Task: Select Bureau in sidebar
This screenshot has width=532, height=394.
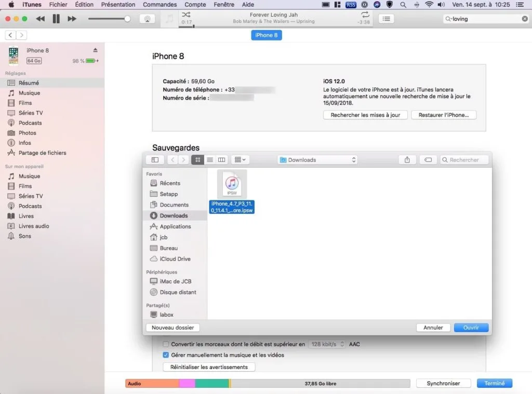Action: click(175, 248)
